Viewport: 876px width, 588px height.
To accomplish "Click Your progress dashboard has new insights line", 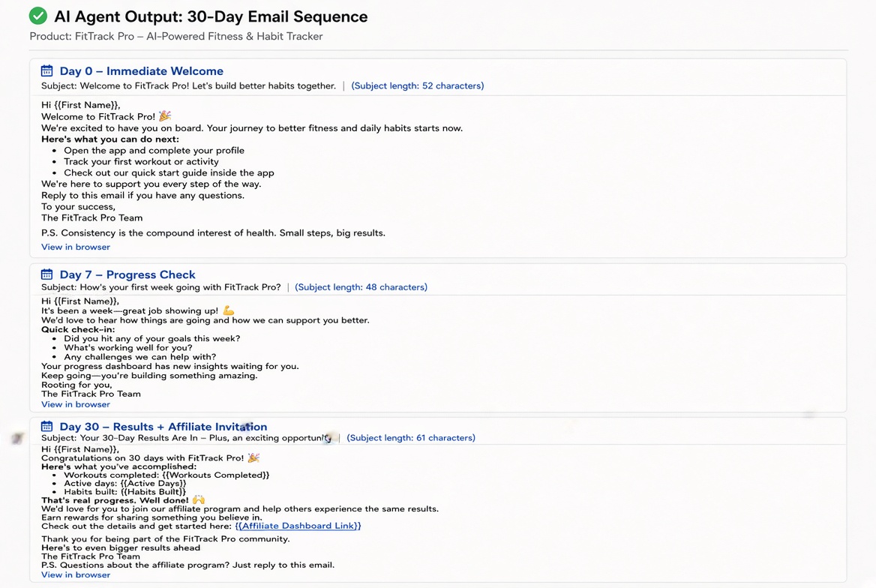I will point(169,366).
